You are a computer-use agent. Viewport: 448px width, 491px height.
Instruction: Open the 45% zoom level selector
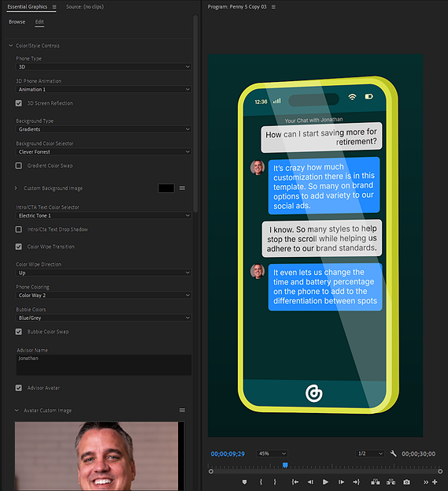(272, 453)
